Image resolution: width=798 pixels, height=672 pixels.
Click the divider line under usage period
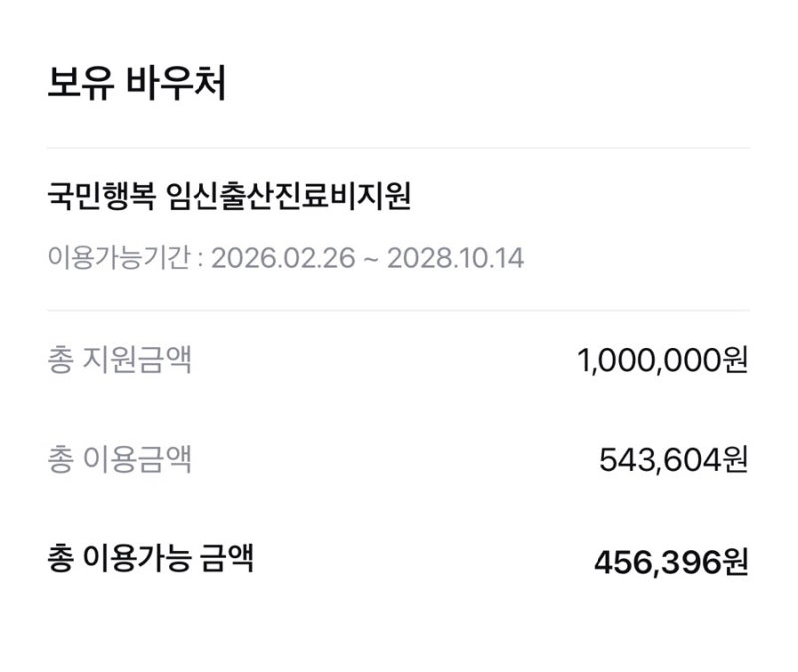pyautogui.click(x=398, y=310)
